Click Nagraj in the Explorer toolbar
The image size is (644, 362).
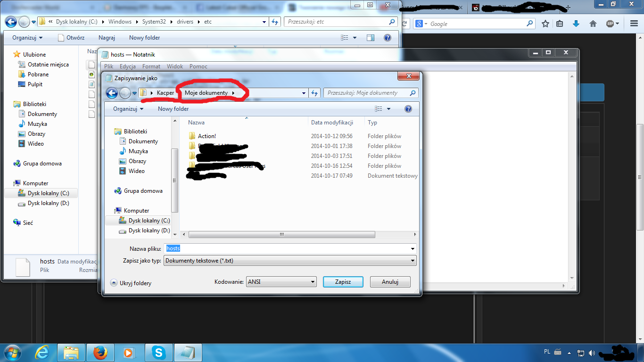coord(107,38)
